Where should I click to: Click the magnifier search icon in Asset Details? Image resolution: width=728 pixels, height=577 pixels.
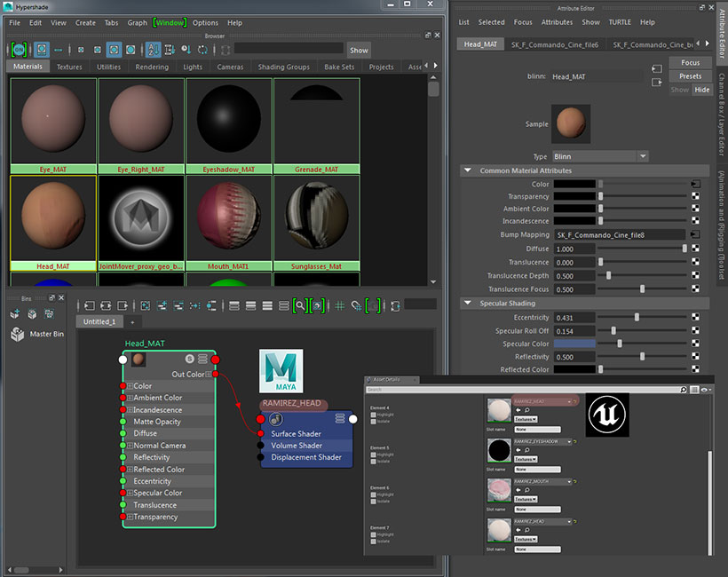click(682, 390)
